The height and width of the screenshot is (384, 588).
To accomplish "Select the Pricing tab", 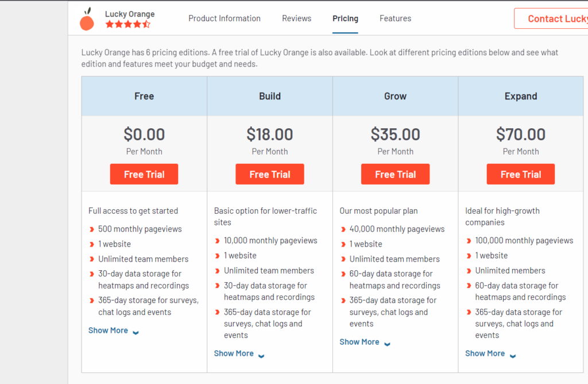I will click(345, 18).
